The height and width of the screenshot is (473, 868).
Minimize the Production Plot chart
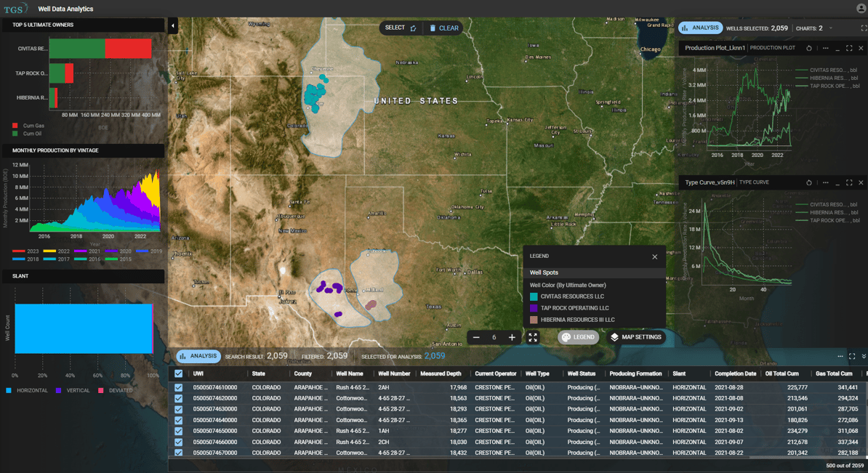tap(837, 49)
